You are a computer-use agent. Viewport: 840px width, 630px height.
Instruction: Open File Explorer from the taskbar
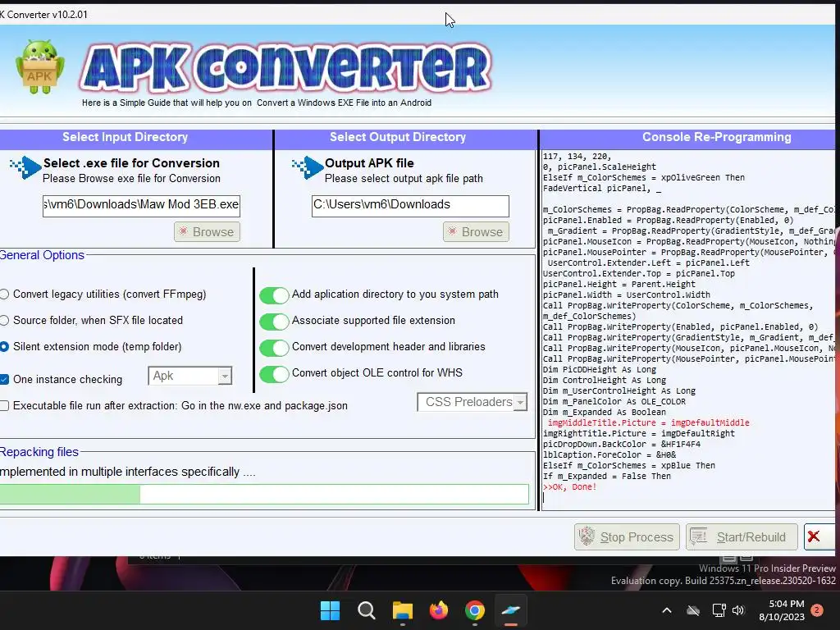(402, 610)
